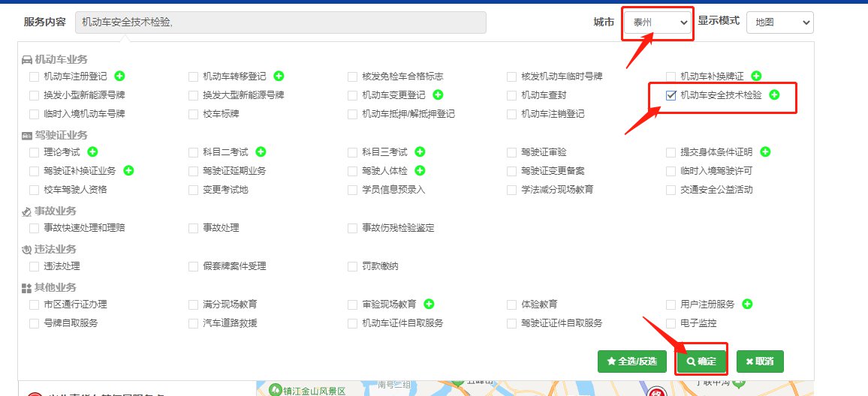This screenshot has width=868, height=396.
Task: Click the 确定 search button
Action: point(701,361)
